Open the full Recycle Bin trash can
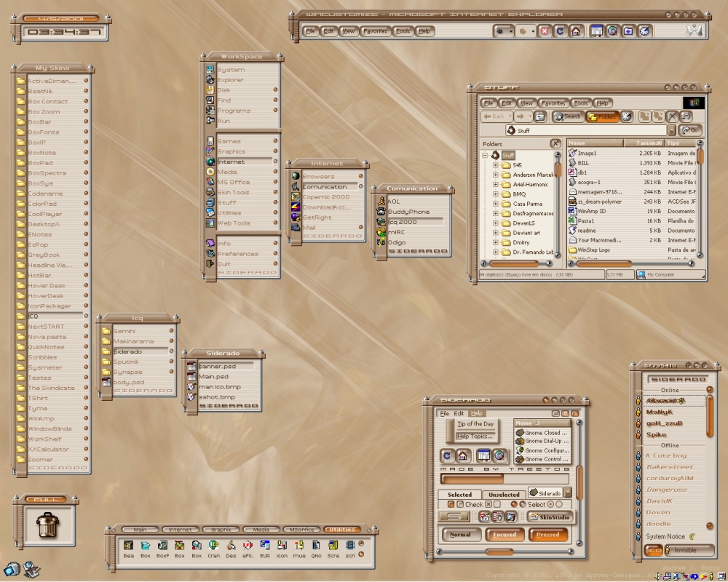The height and width of the screenshot is (582, 728). (x=48, y=525)
